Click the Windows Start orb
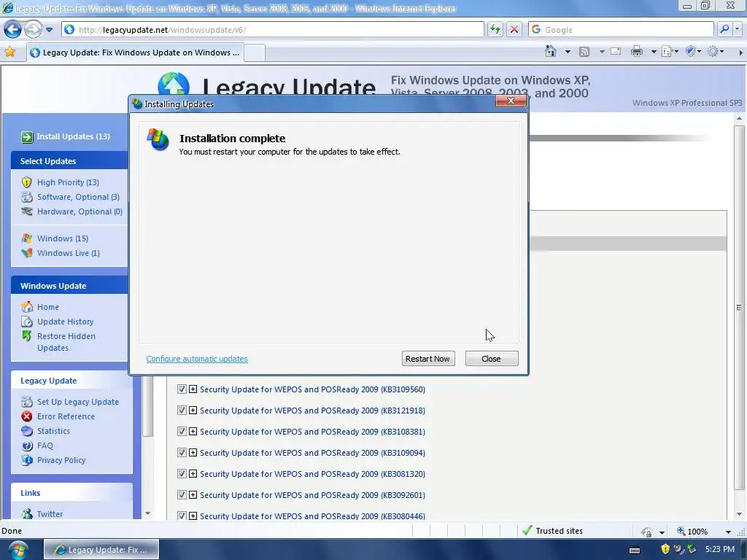 pyautogui.click(x=18, y=550)
